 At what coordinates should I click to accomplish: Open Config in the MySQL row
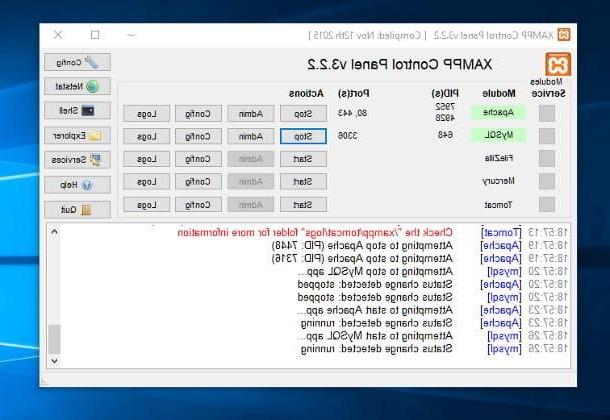pos(198,136)
